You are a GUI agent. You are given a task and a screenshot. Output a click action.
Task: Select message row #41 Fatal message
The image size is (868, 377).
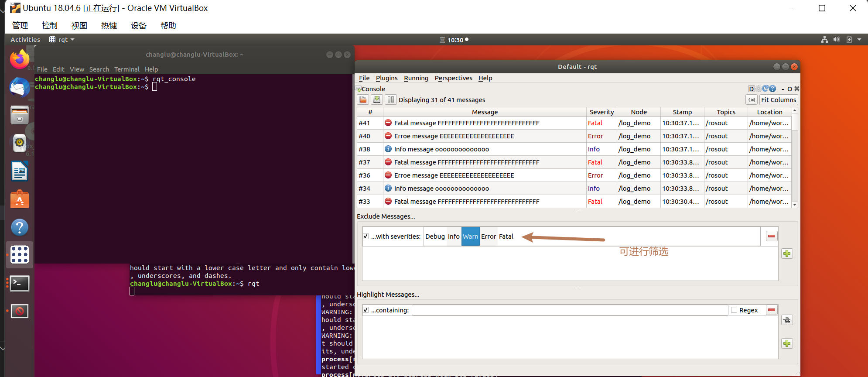[x=574, y=123]
